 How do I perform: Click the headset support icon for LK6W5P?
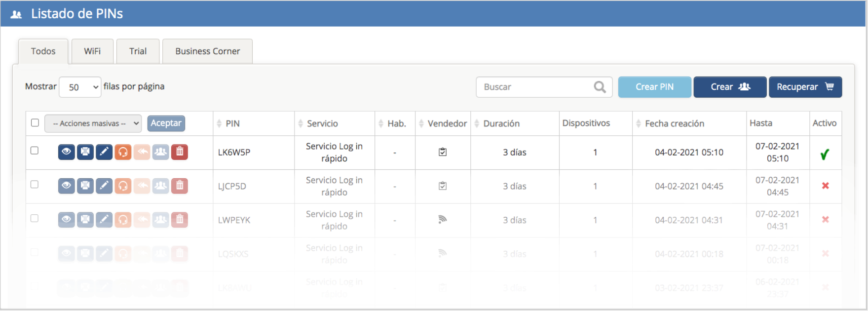[123, 152]
